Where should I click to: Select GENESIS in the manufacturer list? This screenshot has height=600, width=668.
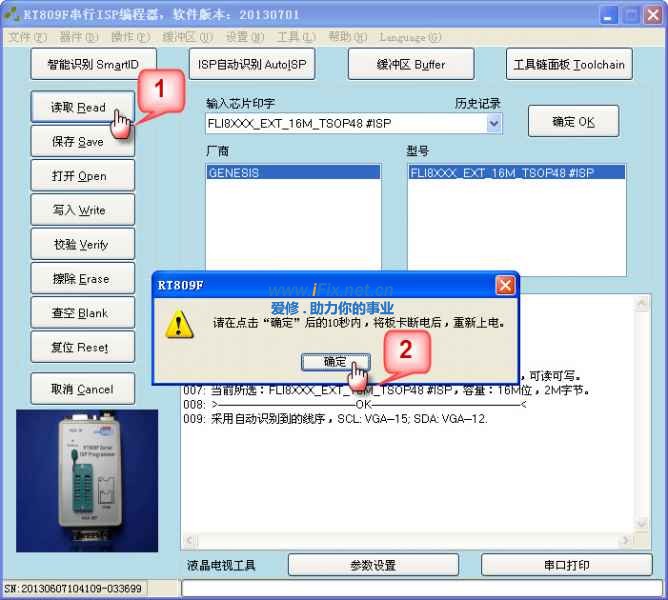coord(292,173)
